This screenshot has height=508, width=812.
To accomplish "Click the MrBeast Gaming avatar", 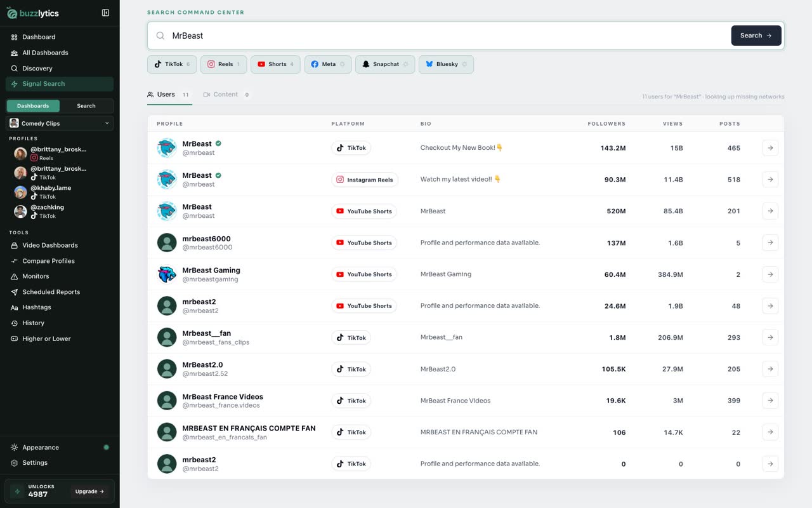I will [x=167, y=274].
